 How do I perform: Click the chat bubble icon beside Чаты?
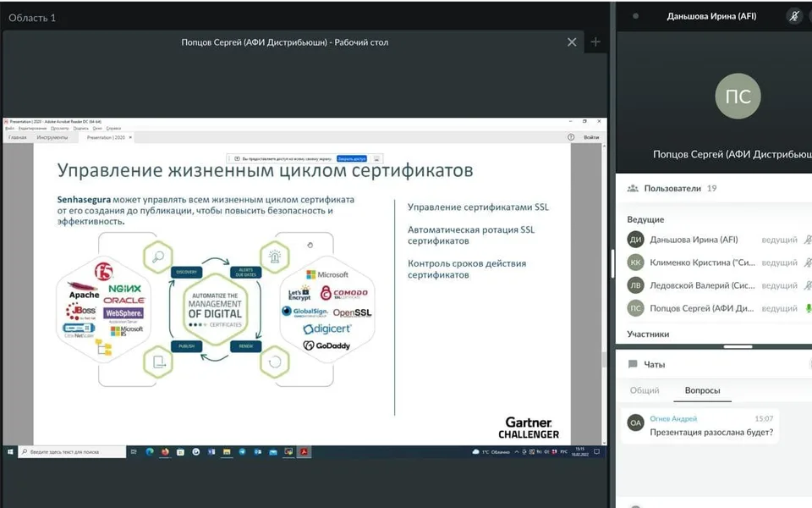(633, 364)
